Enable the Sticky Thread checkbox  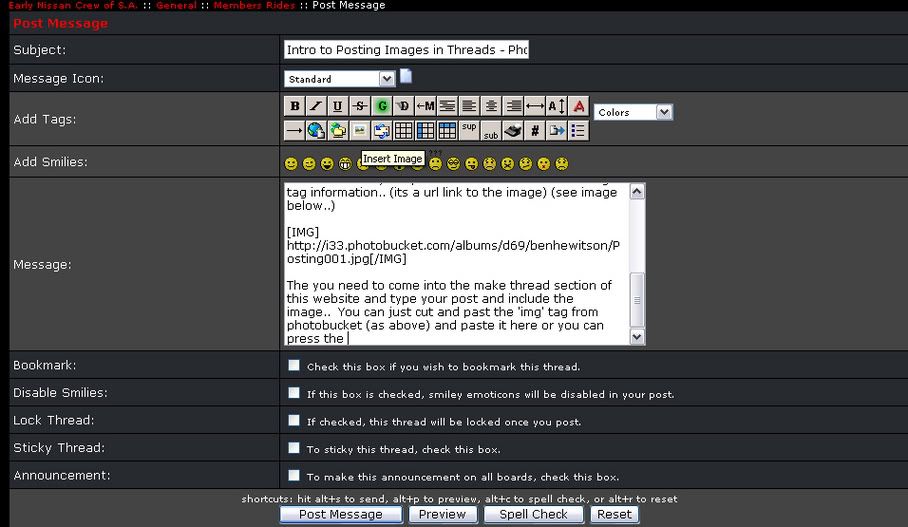point(294,448)
